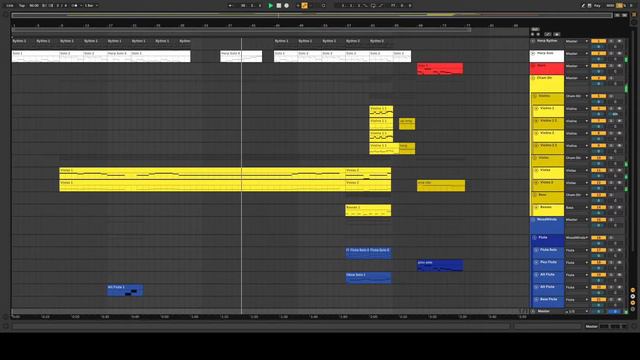Toggle the top orange section selector, bottom right
This screenshot has width=640, height=360.
click(633, 290)
